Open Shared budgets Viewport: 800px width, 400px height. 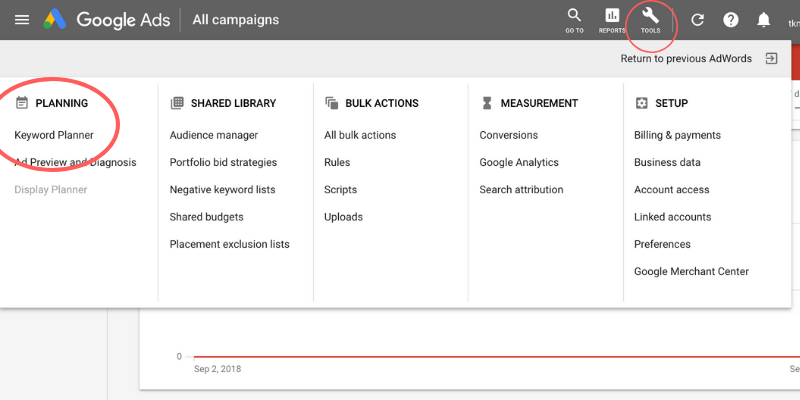pos(207,217)
